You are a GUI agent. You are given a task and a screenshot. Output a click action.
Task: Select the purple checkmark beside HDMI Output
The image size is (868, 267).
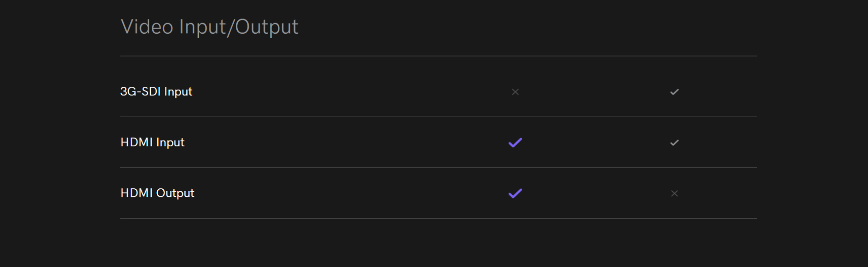(515, 193)
